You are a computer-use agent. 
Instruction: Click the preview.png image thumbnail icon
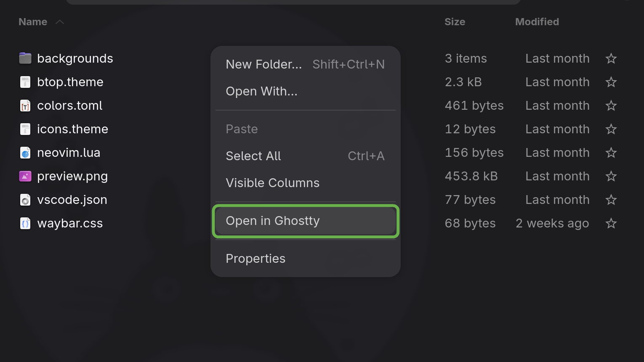click(x=25, y=176)
